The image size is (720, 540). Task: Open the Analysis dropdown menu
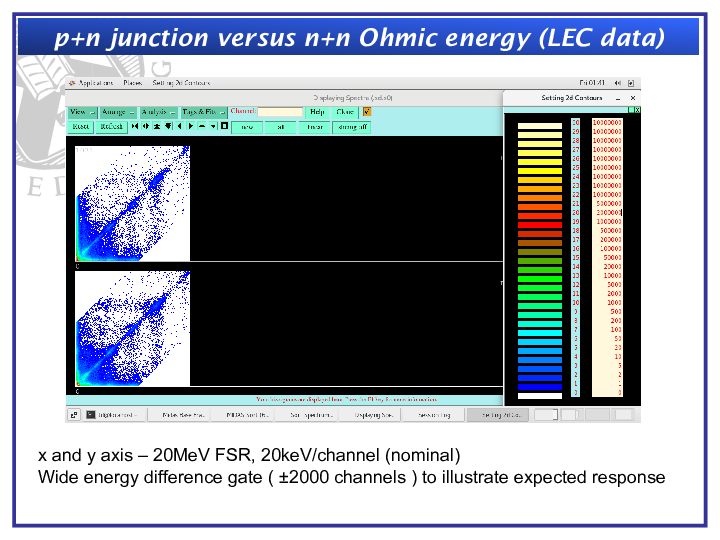158,112
